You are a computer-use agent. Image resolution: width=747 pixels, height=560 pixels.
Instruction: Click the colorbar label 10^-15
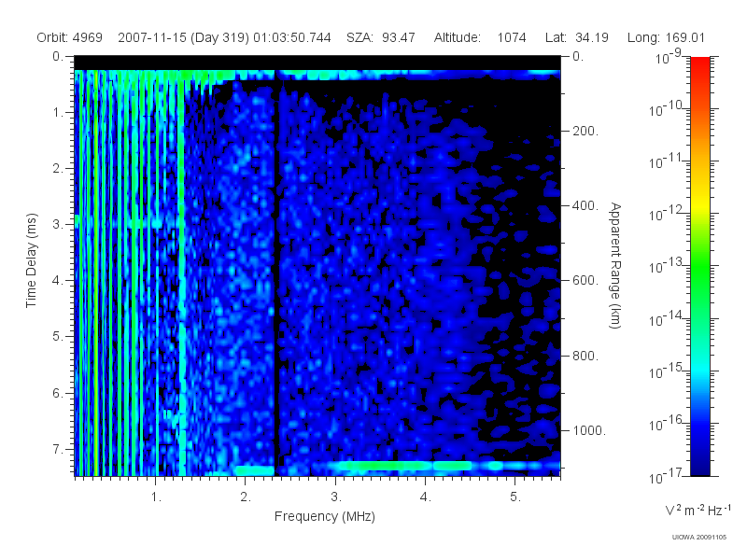point(666,371)
